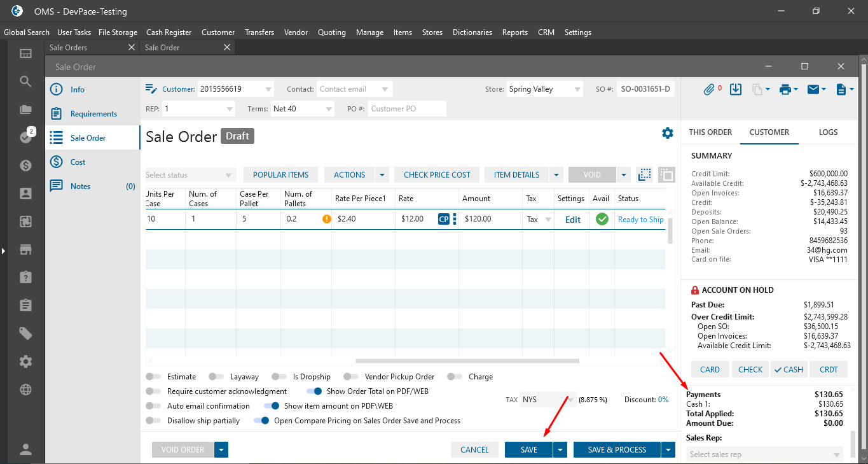
Task: Click the CHECK PRICE COST button
Action: point(437,175)
